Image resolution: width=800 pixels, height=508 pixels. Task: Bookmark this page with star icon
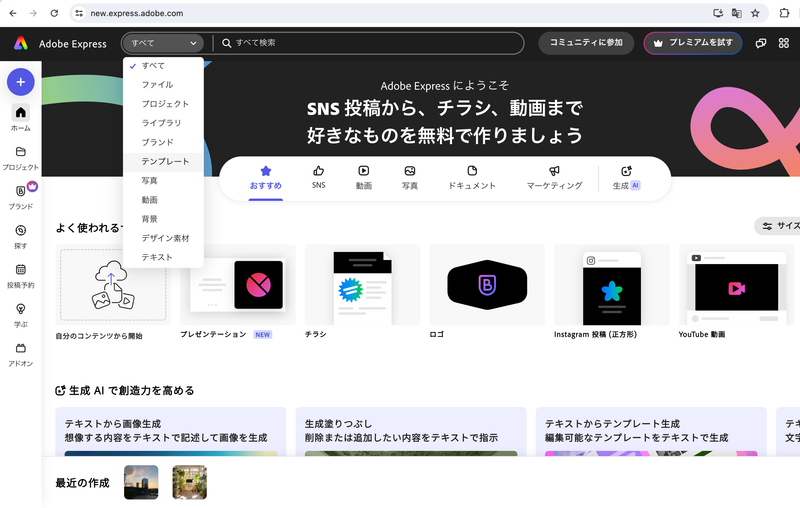[755, 13]
